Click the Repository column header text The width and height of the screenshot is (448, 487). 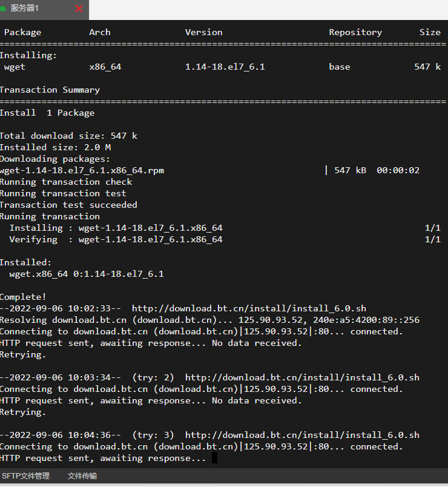point(355,32)
